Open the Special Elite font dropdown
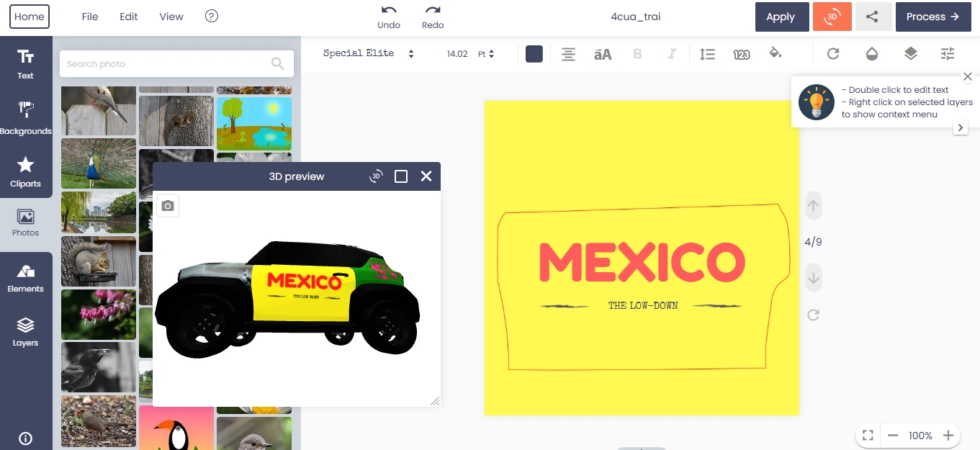This screenshot has width=980, height=450. point(368,54)
